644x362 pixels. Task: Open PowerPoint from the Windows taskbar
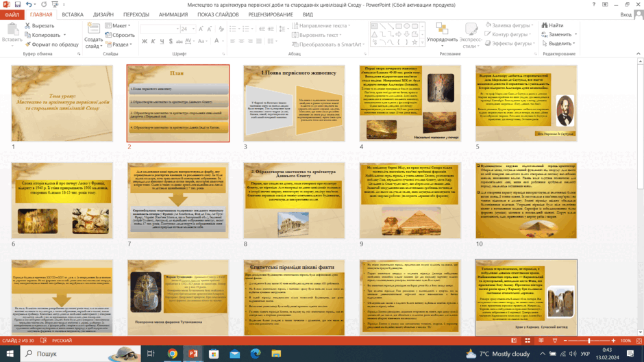193,353
